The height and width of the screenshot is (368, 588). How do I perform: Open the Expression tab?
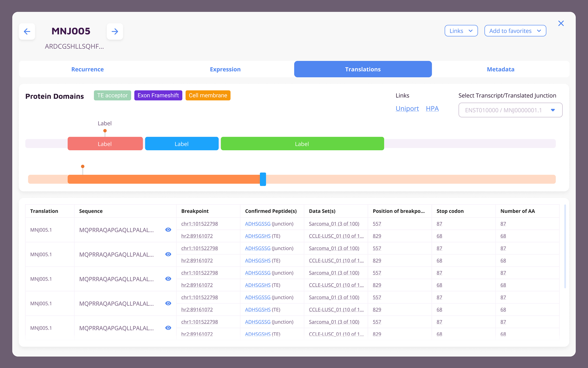(225, 69)
